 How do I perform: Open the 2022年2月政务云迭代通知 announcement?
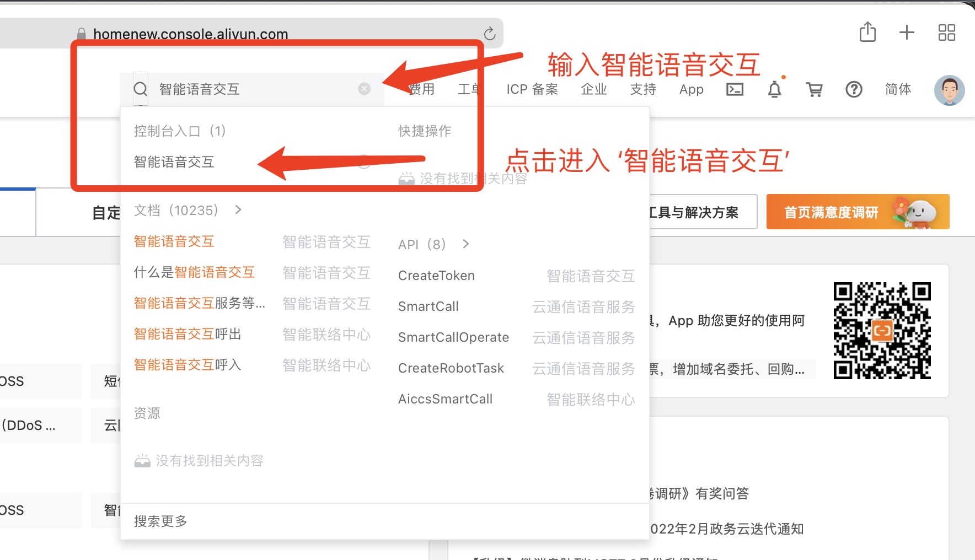[727, 529]
